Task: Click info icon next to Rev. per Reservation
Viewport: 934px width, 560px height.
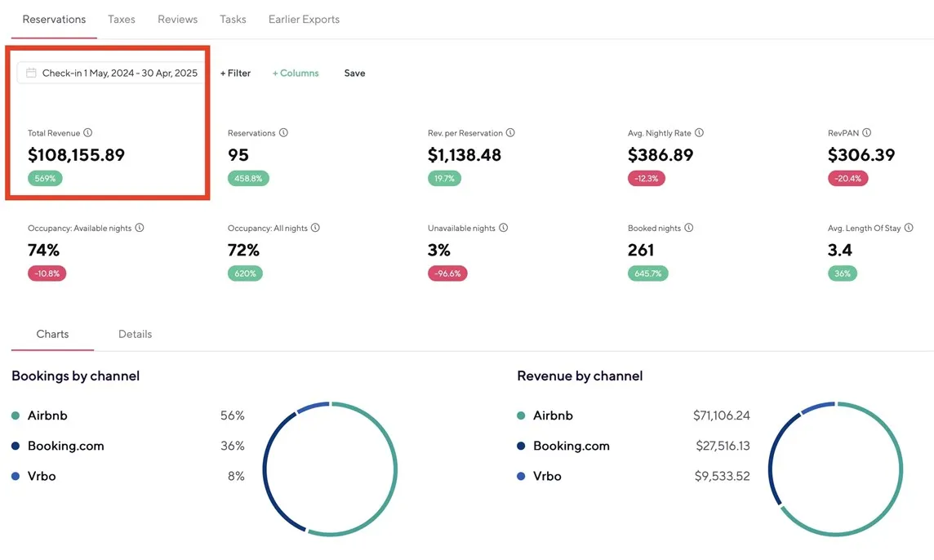Action: pyautogui.click(x=510, y=133)
